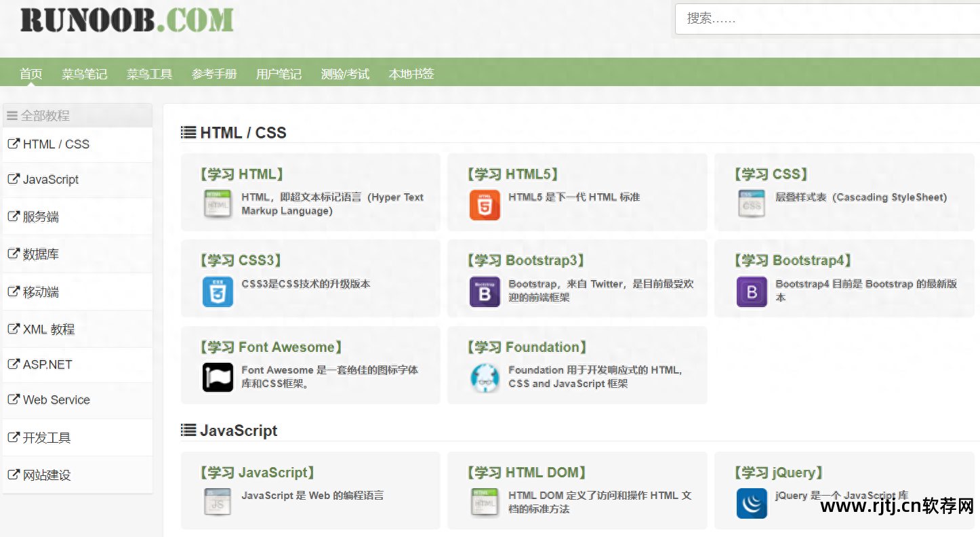Open the 【学习 CSS】 tutorial link

[x=771, y=174]
